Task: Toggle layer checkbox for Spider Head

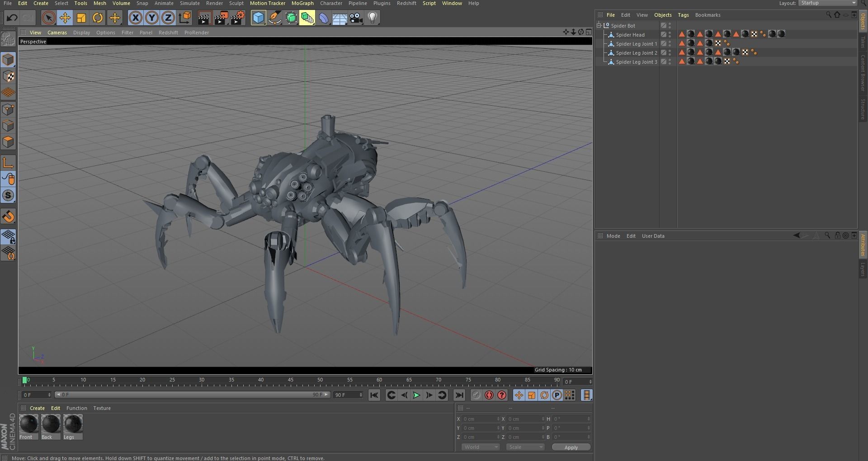Action: 664,34
